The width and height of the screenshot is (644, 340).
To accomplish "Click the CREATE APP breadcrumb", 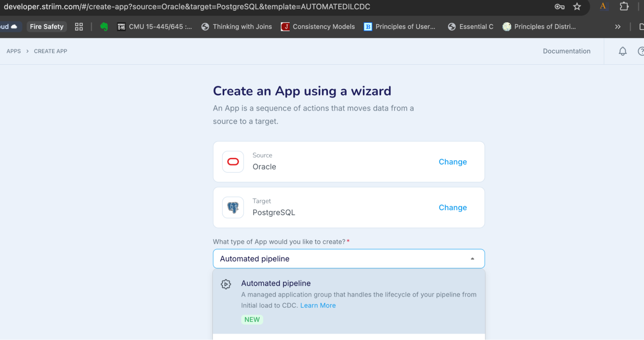I will point(51,51).
